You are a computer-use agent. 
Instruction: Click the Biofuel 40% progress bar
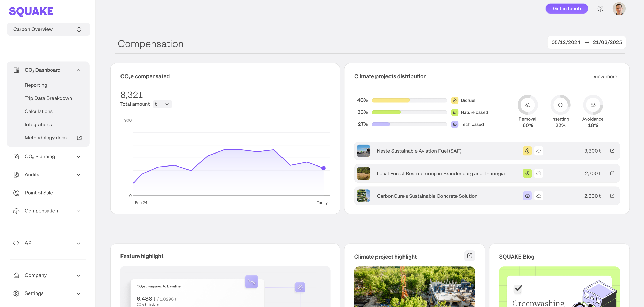[x=409, y=100]
